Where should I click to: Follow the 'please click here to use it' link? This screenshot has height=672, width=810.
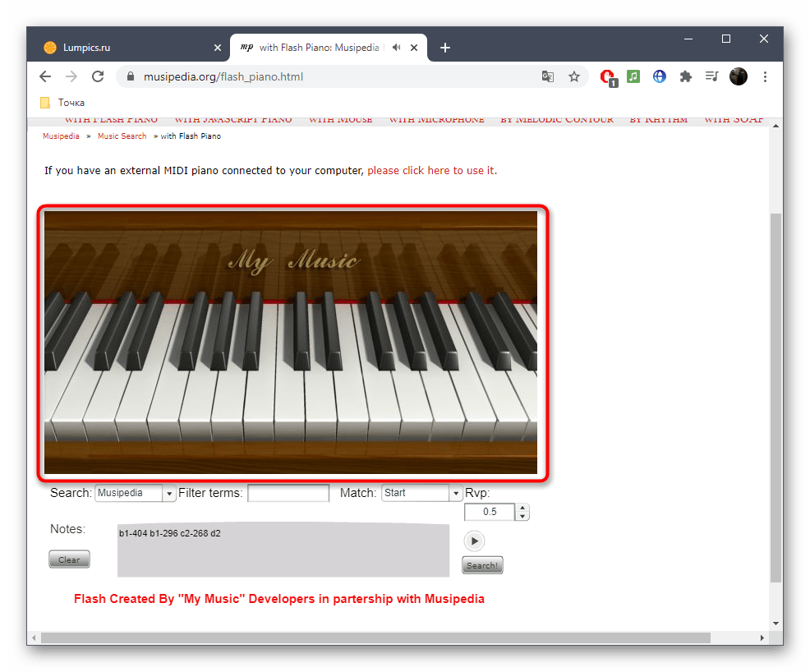430,171
